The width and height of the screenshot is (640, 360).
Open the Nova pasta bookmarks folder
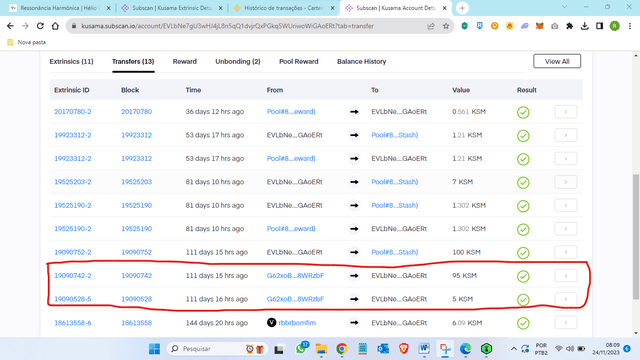click(27, 42)
